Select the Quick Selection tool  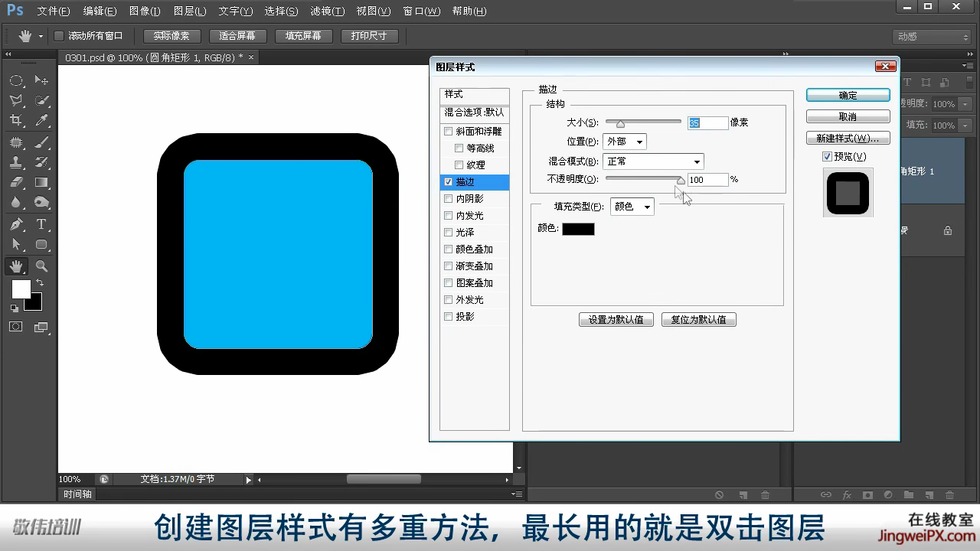click(42, 100)
